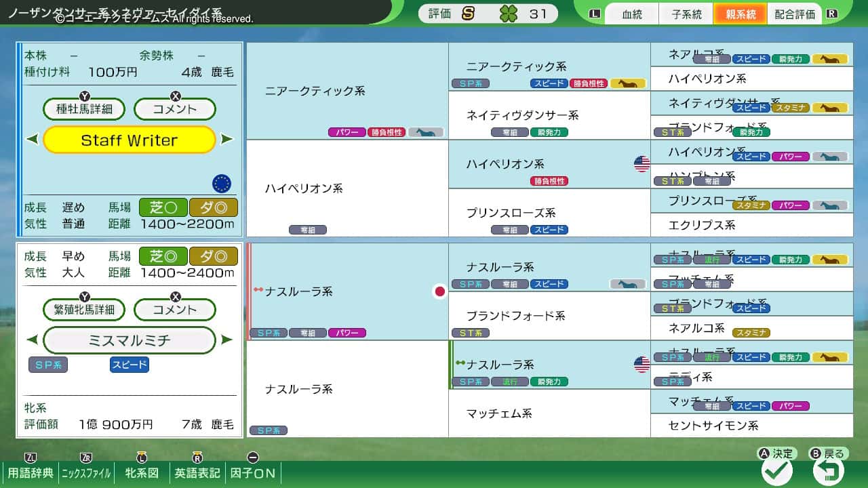Screen dimensions: 868x488
Task: Toggle 英語表記 English notation
Action: tap(197, 472)
